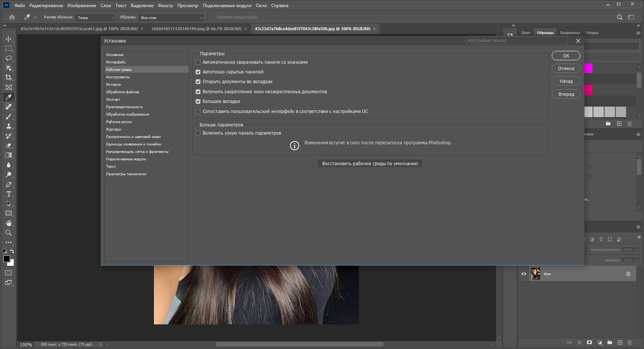Screen dimensions: 644x349
Task: Select the Hand tool
Action: click(9, 223)
